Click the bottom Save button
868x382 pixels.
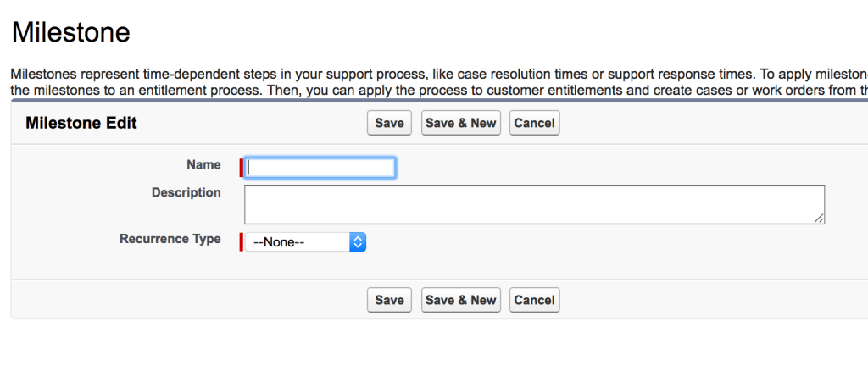pyautogui.click(x=389, y=300)
